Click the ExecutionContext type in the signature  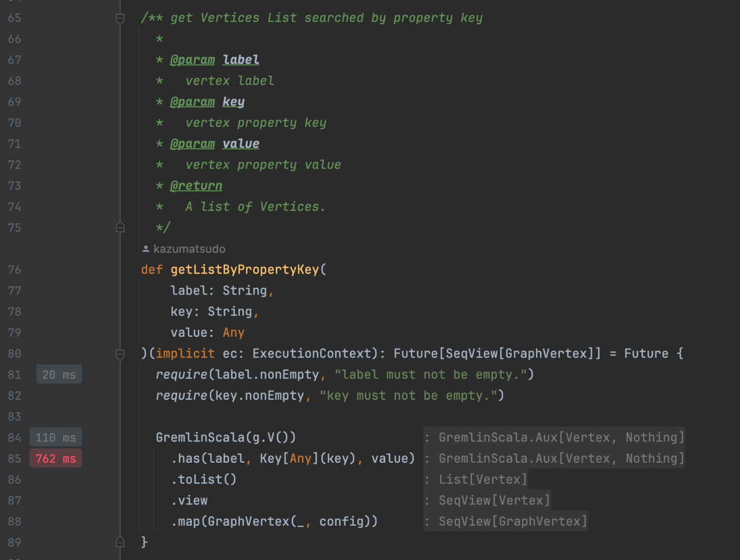pyautogui.click(x=312, y=354)
